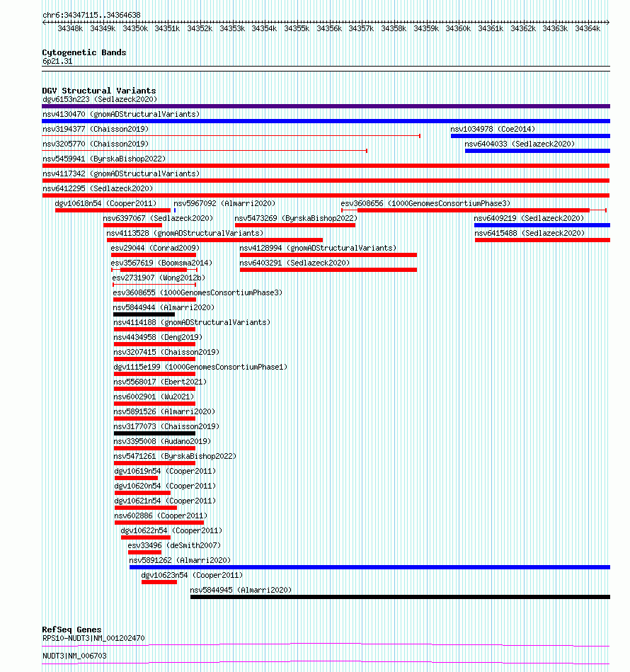This screenshot has height=672, width=630.
Task: Click the 34348k ruler position
Action: click(x=70, y=29)
